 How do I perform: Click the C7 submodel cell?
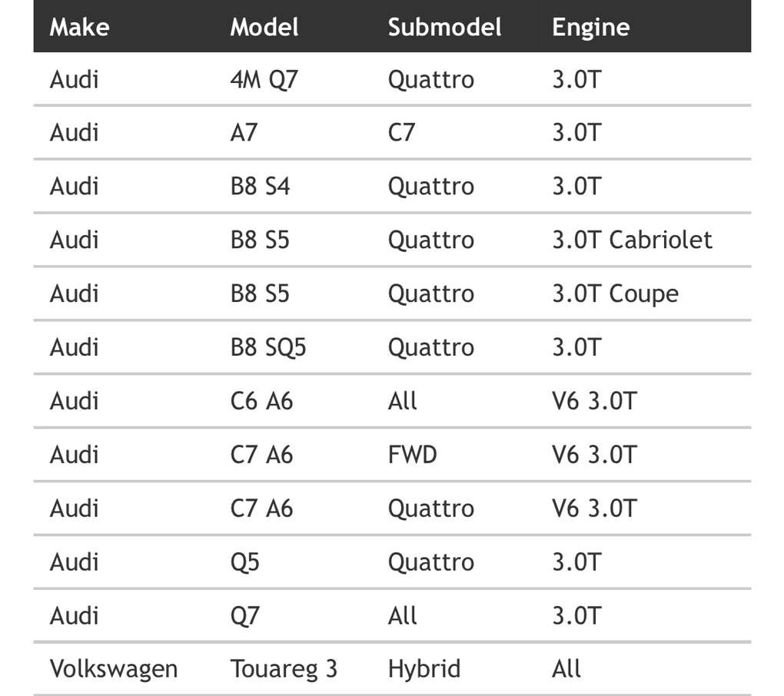point(401,133)
